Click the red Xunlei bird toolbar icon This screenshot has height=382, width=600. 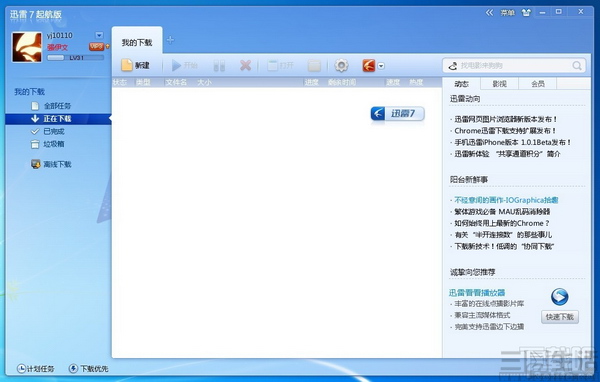click(x=369, y=65)
